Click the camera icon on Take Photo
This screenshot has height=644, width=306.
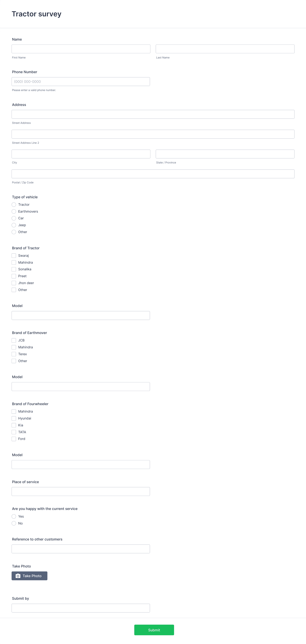[x=18, y=576]
